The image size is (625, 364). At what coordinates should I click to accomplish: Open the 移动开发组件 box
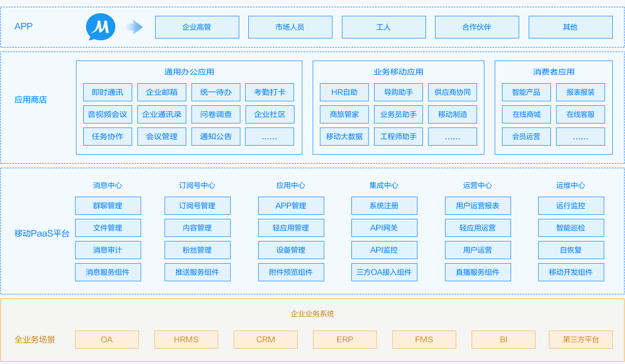tap(571, 272)
